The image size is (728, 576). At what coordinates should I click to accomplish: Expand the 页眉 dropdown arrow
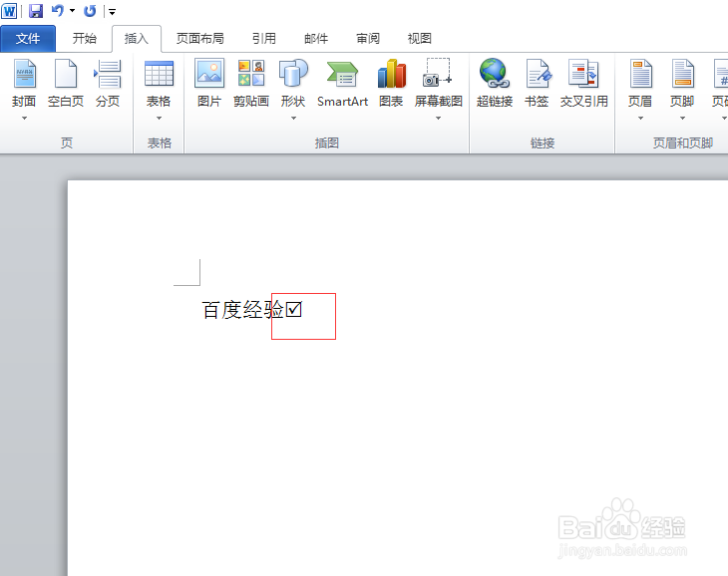click(x=640, y=119)
